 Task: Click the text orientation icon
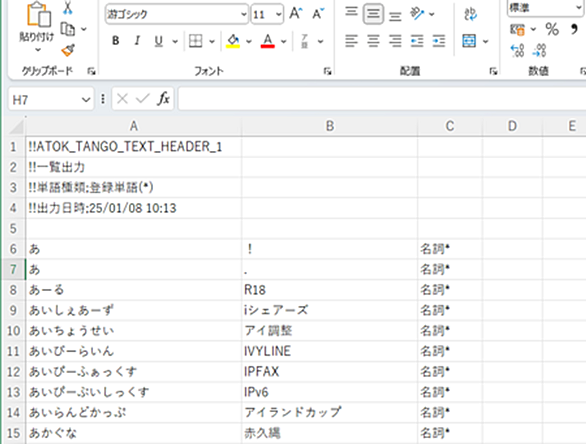[417, 13]
